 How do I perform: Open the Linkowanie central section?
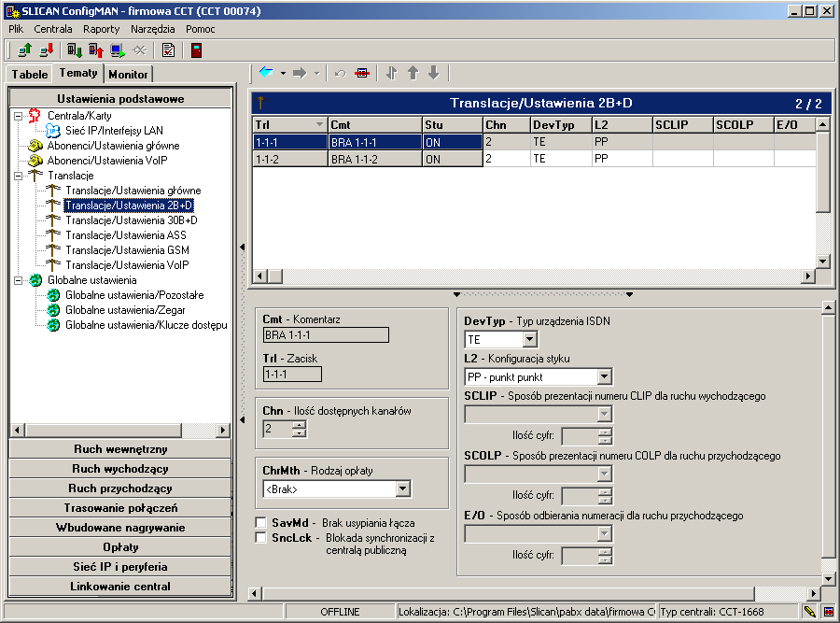pyautogui.click(x=120, y=586)
